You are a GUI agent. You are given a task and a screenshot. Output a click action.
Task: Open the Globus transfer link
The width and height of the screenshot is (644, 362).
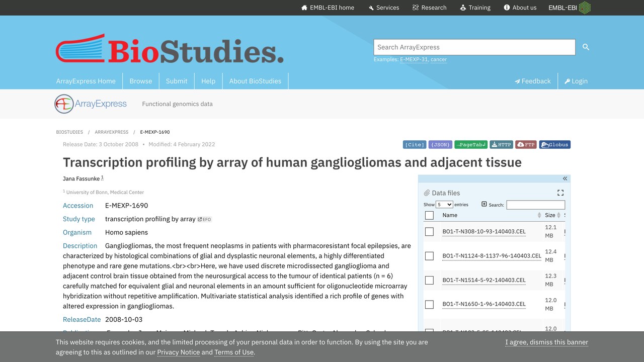(x=555, y=145)
